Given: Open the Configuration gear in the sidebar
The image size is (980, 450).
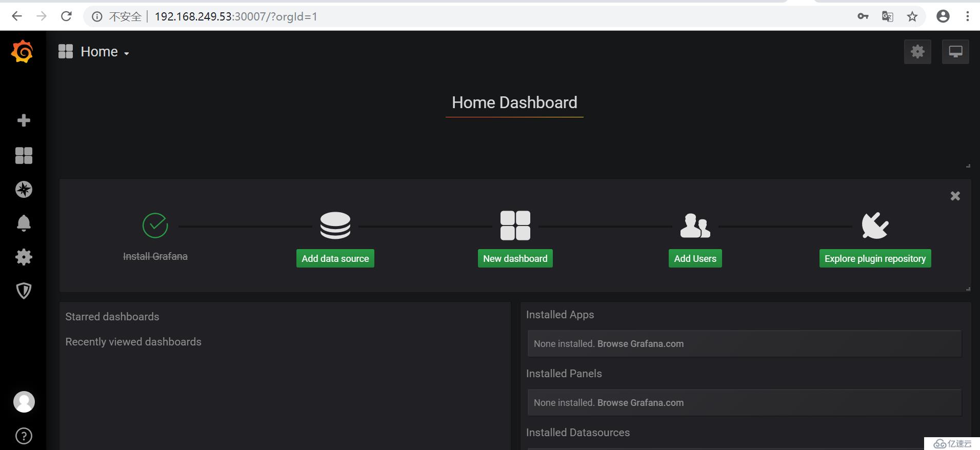Looking at the screenshot, I should (x=24, y=257).
